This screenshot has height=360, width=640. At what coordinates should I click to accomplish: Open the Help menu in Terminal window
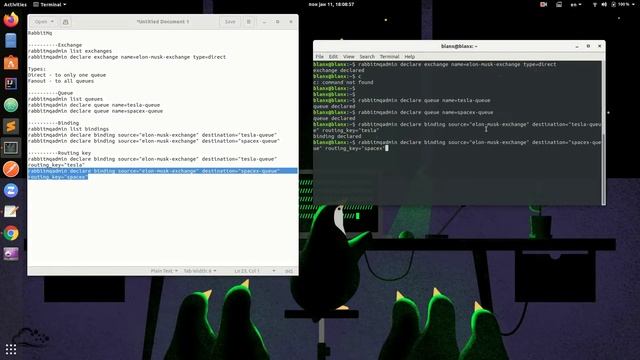pos(409,57)
